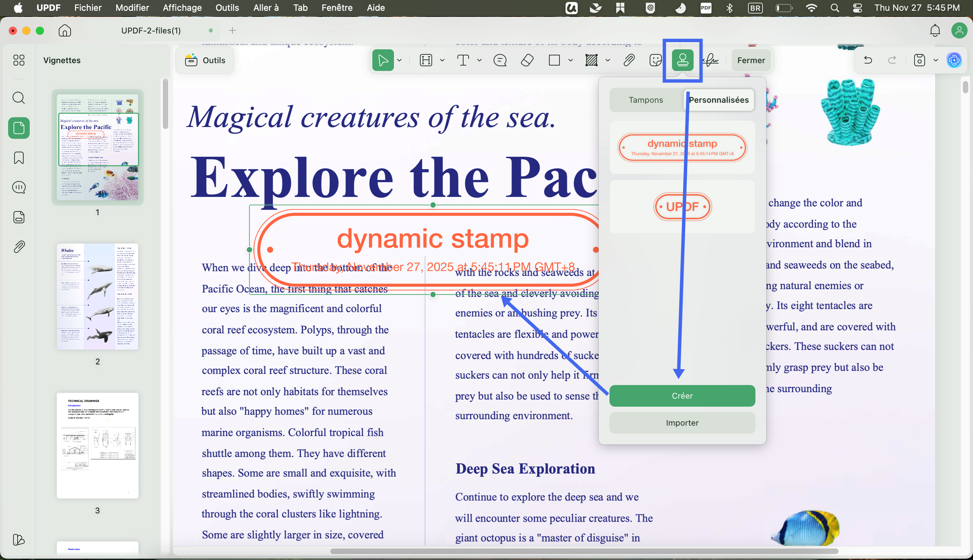Select the Text annotation tool
The width and height of the screenshot is (973, 560).
[464, 60]
